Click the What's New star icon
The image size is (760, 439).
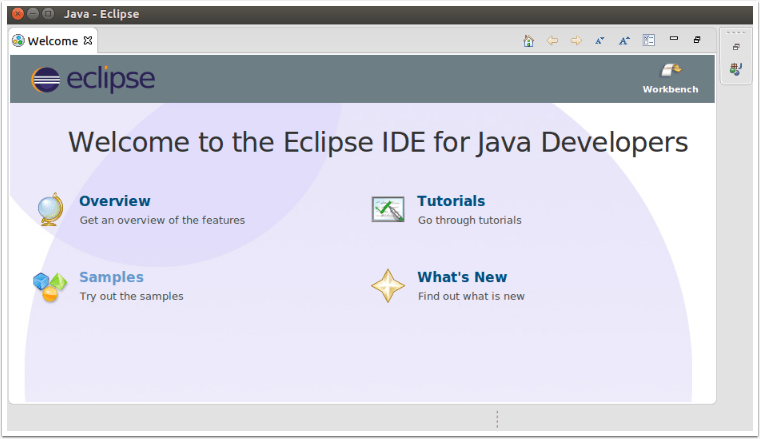pos(388,286)
